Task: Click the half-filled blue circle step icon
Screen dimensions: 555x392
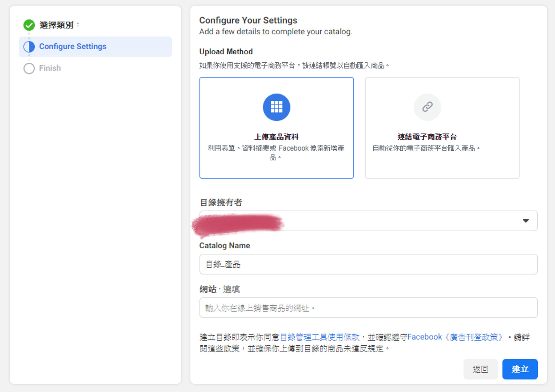Action: (x=29, y=47)
